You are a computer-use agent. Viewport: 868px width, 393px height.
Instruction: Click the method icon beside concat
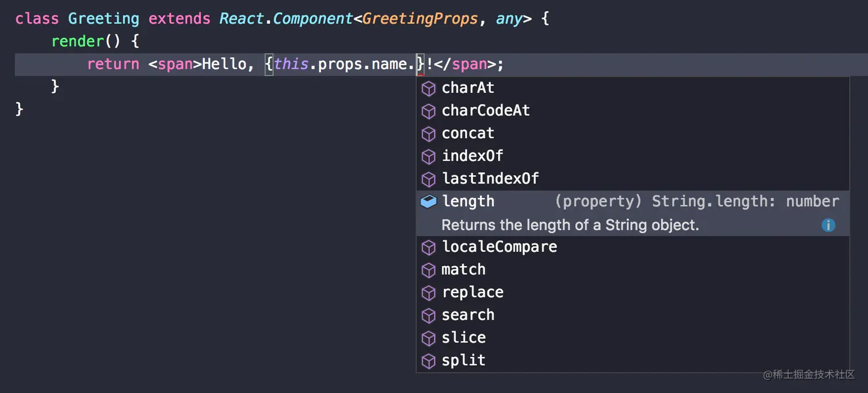click(x=428, y=134)
